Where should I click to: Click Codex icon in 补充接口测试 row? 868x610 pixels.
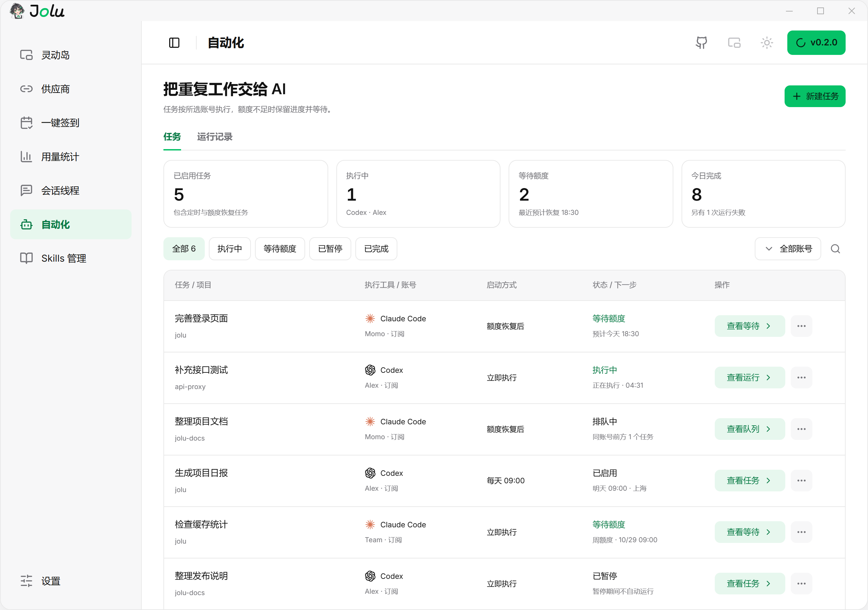tap(370, 370)
